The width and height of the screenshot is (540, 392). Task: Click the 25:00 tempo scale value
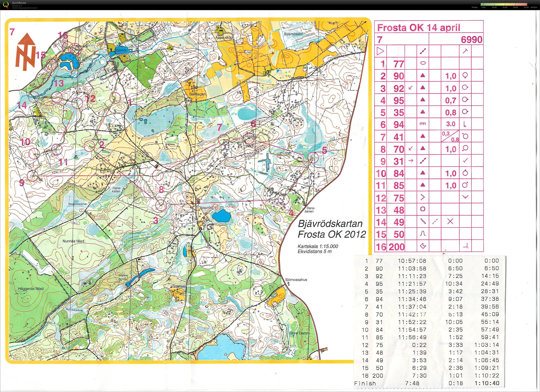(526, 7)
